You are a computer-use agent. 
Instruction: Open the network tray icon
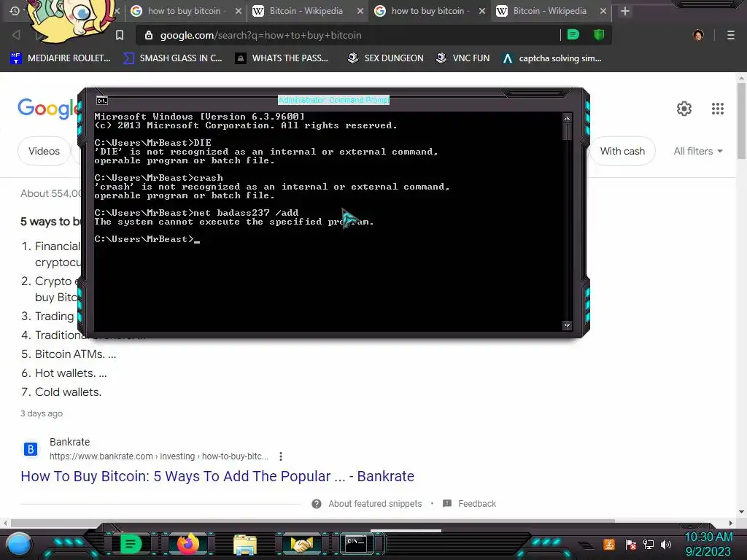[x=649, y=544]
